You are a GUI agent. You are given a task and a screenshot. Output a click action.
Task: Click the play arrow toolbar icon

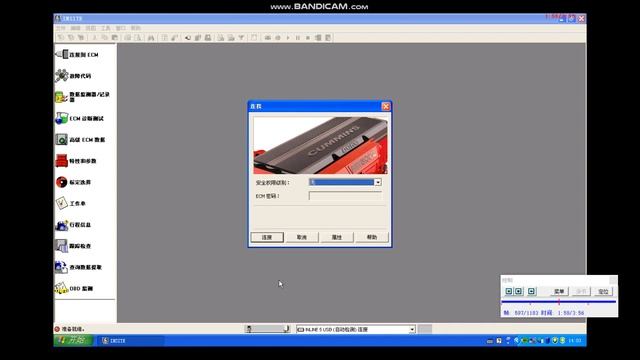288,38
